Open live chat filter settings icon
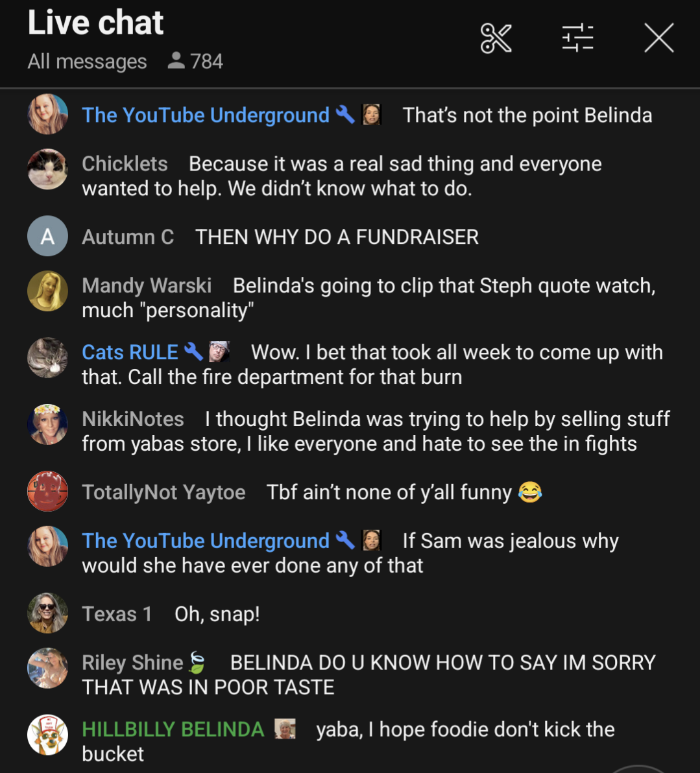 (x=577, y=38)
